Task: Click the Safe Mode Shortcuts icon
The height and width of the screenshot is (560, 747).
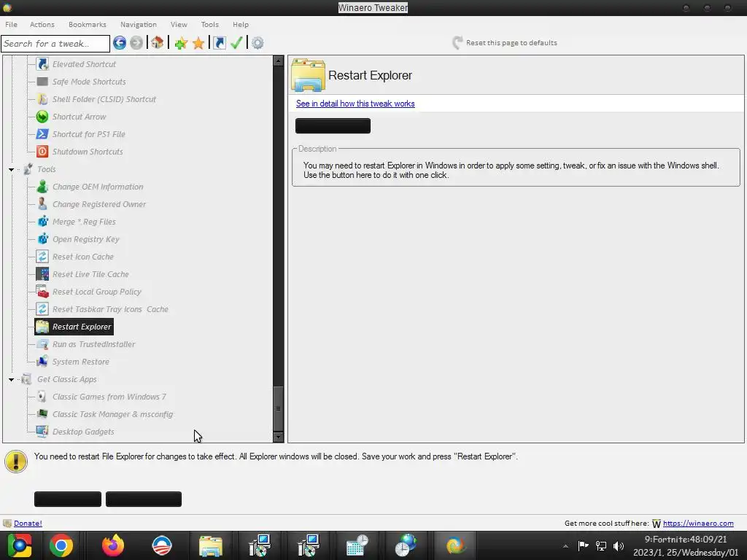Action: coord(42,82)
